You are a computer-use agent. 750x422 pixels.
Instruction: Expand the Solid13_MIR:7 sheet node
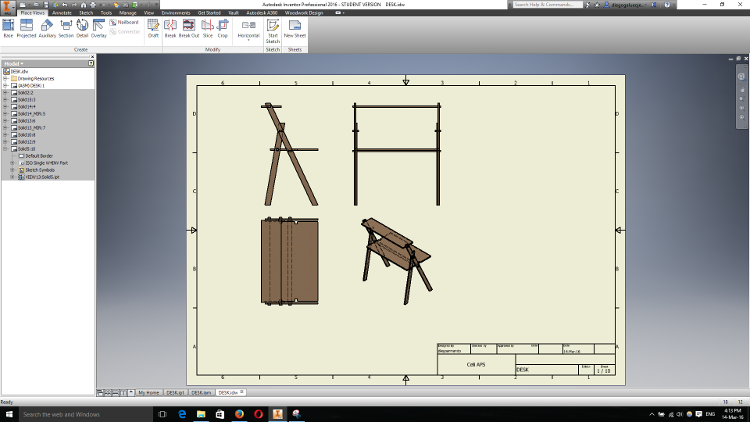pyautogui.click(x=6, y=128)
